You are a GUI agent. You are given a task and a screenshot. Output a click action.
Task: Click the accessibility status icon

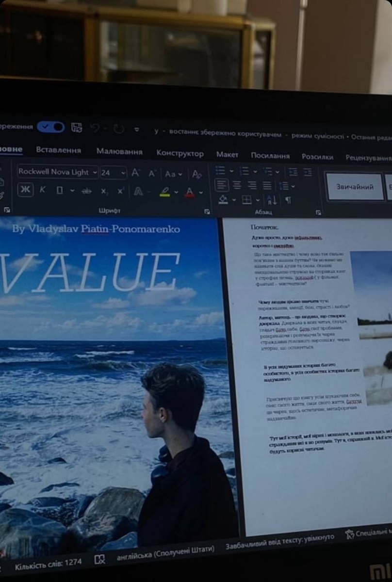(x=349, y=534)
